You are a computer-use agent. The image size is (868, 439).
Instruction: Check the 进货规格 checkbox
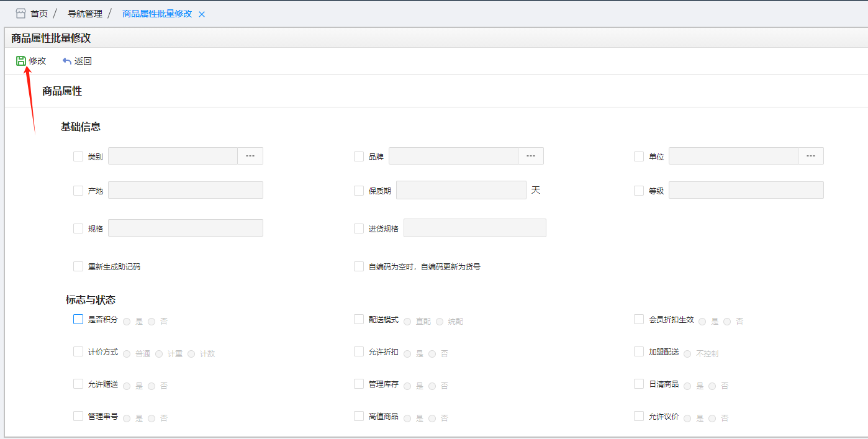click(x=359, y=229)
